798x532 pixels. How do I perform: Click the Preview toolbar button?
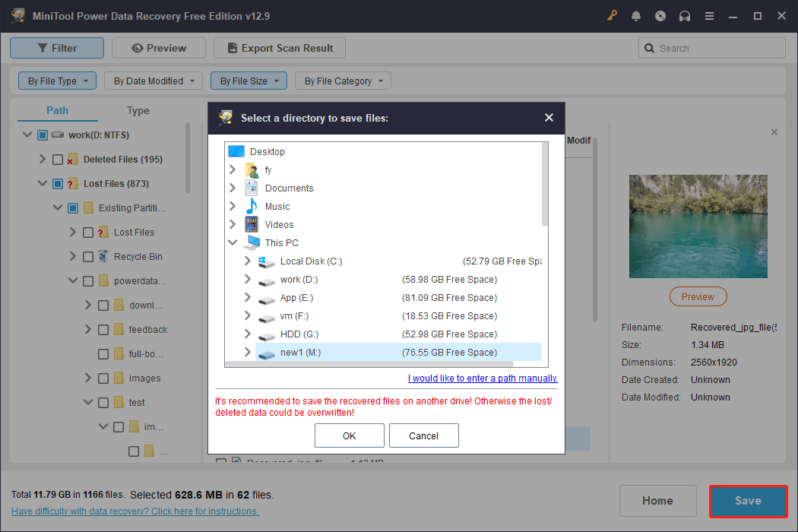point(159,48)
